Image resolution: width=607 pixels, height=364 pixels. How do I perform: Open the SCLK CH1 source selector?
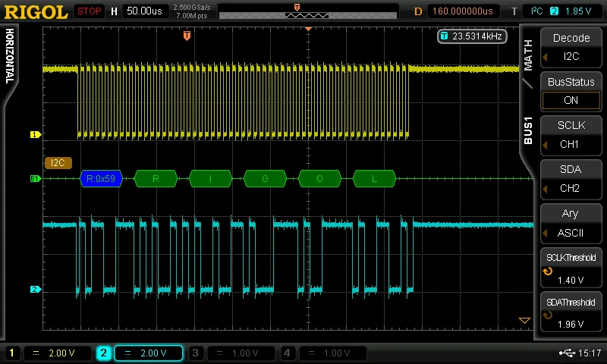[571, 135]
